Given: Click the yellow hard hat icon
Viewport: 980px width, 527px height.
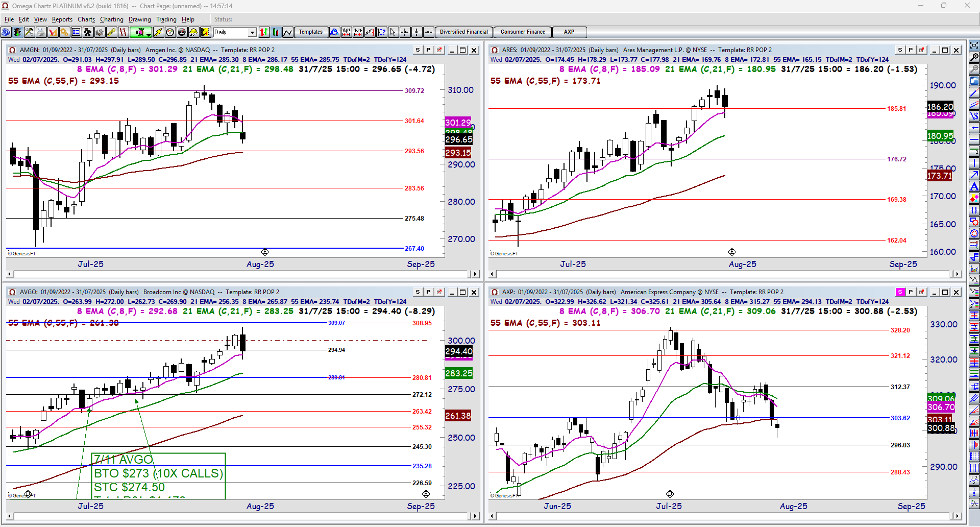Looking at the screenshot, I should tap(193, 32).
